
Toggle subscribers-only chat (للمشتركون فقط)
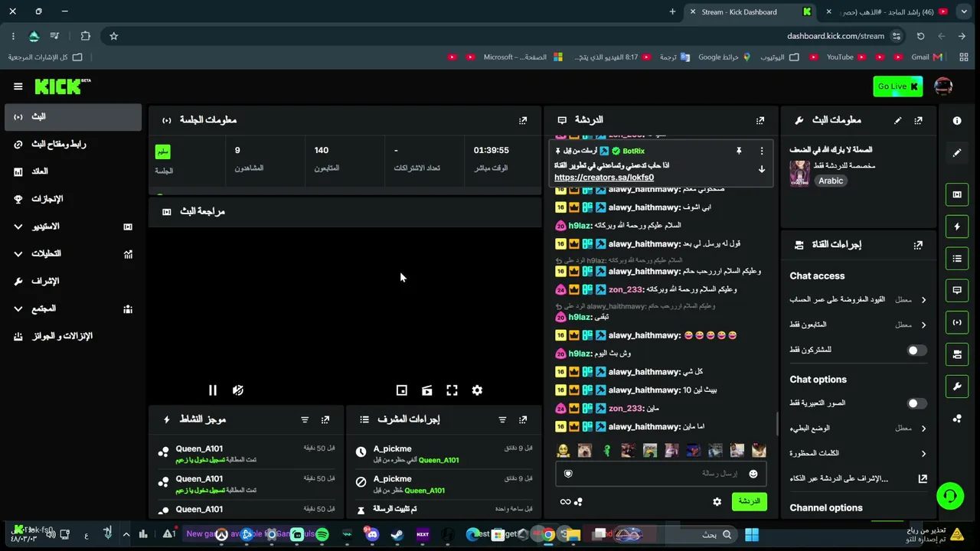[916, 350]
